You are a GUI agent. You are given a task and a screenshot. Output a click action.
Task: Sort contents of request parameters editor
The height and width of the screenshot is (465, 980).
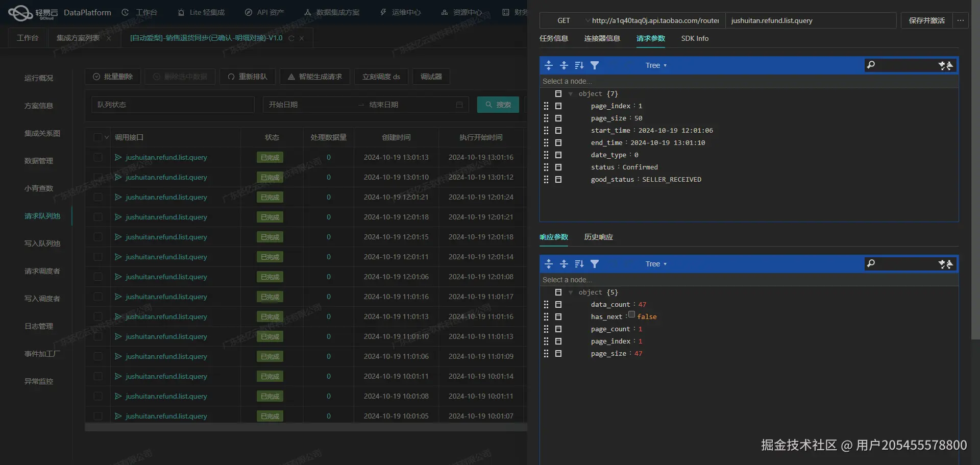579,65
